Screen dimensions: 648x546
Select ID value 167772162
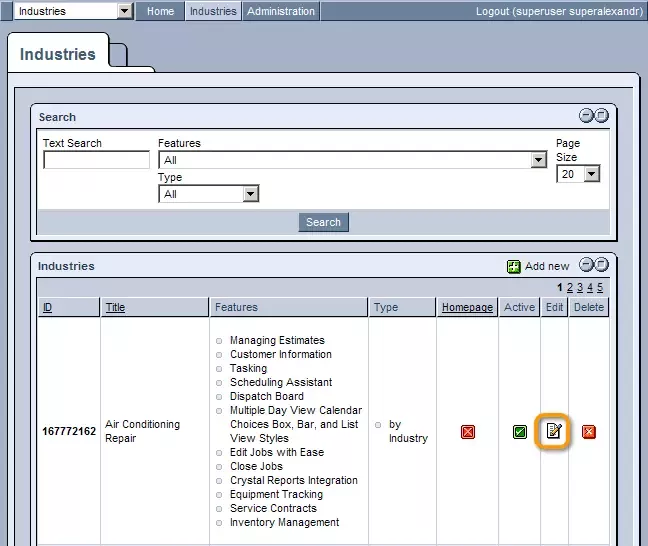tap(69, 432)
